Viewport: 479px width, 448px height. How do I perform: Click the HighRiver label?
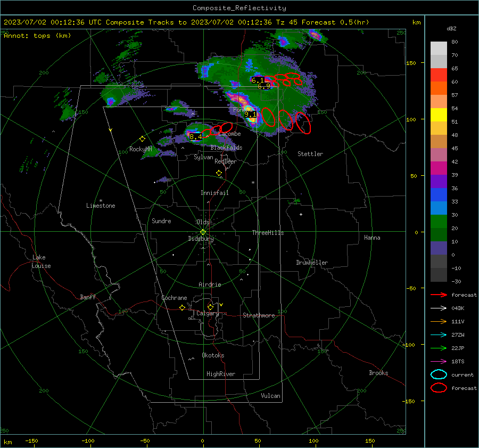(x=221, y=374)
